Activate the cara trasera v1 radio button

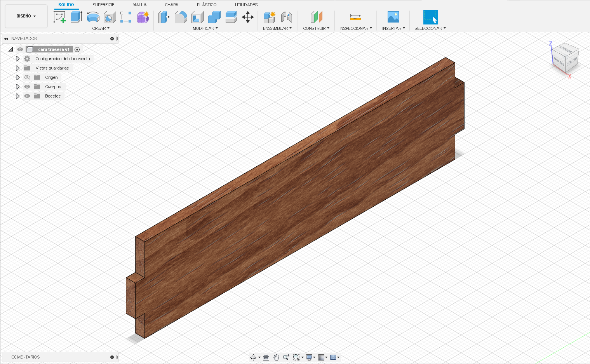pyautogui.click(x=77, y=49)
